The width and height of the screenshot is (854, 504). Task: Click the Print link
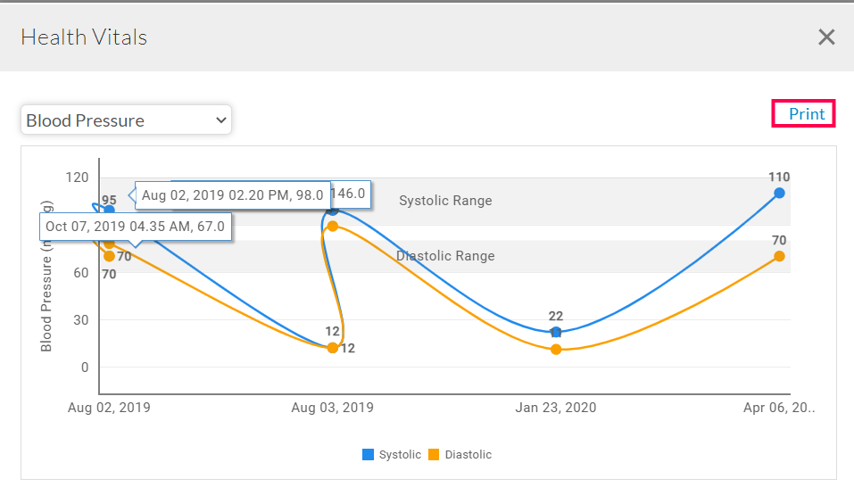pyautogui.click(x=806, y=114)
